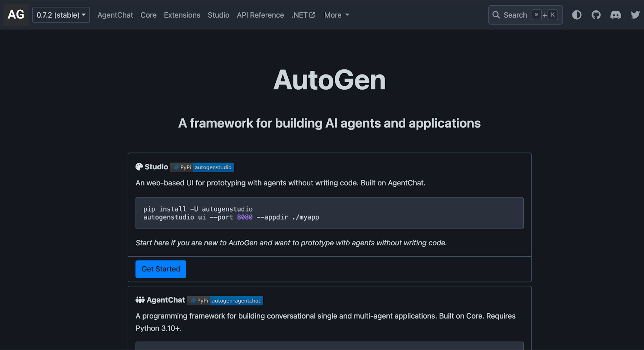Open the PyPi autogen-agentchat badge
This screenshot has height=350, width=644.
coord(225,301)
